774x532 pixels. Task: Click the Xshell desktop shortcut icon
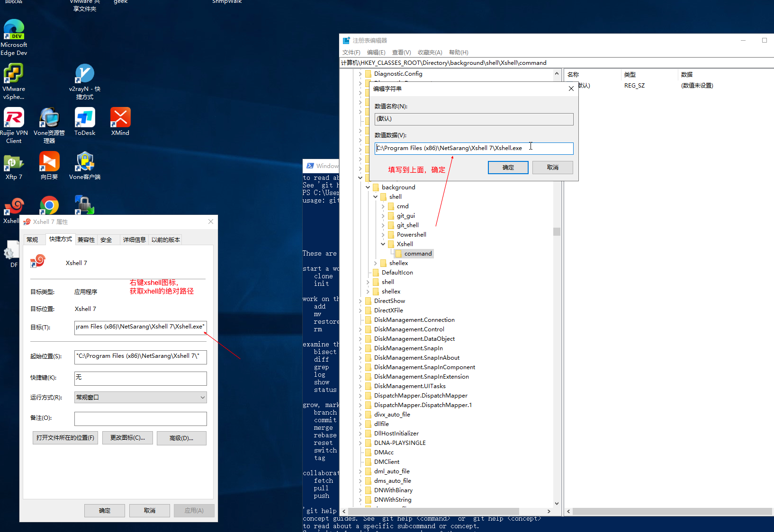pyautogui.click(x=14, y=205)
